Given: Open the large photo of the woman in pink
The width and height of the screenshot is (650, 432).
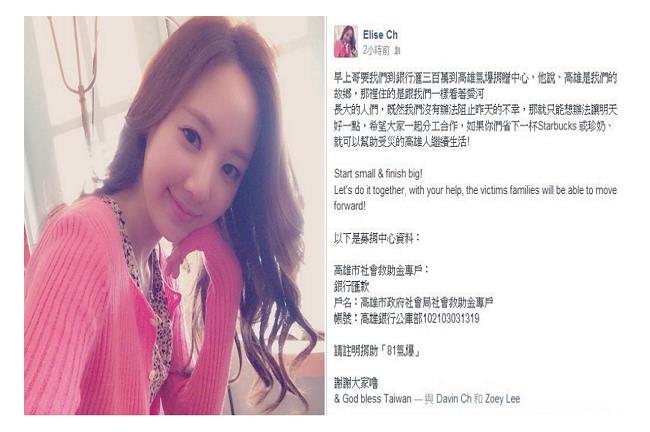Looking at the screenshot, I should [x=175, y=216].
